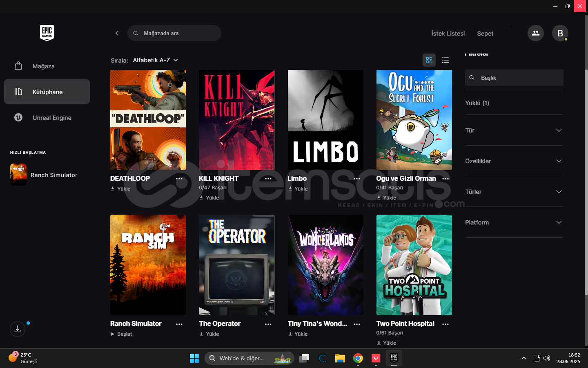This screenshot has height=368, width=588.
Task: Open the downloads icon in sidebar
Action: pos(18,329)
